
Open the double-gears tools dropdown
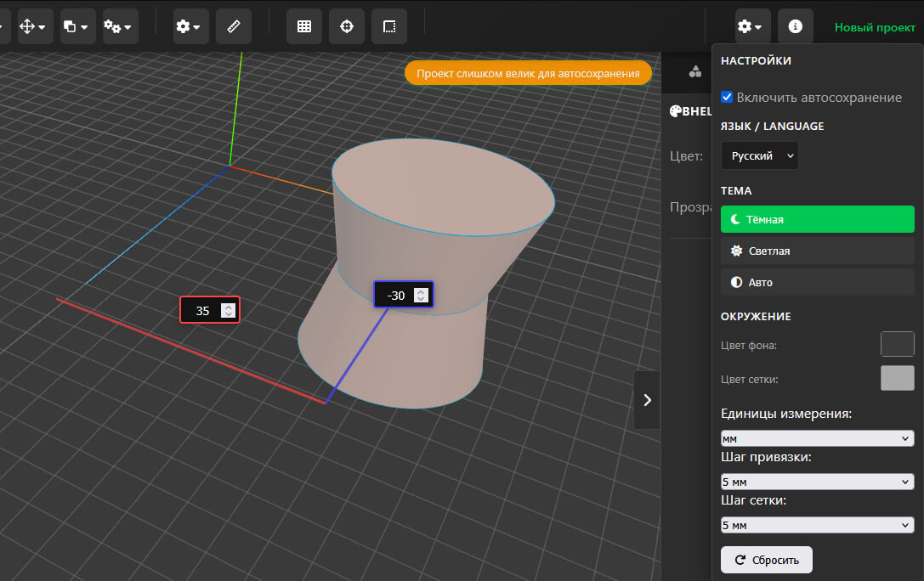[121, 26]
